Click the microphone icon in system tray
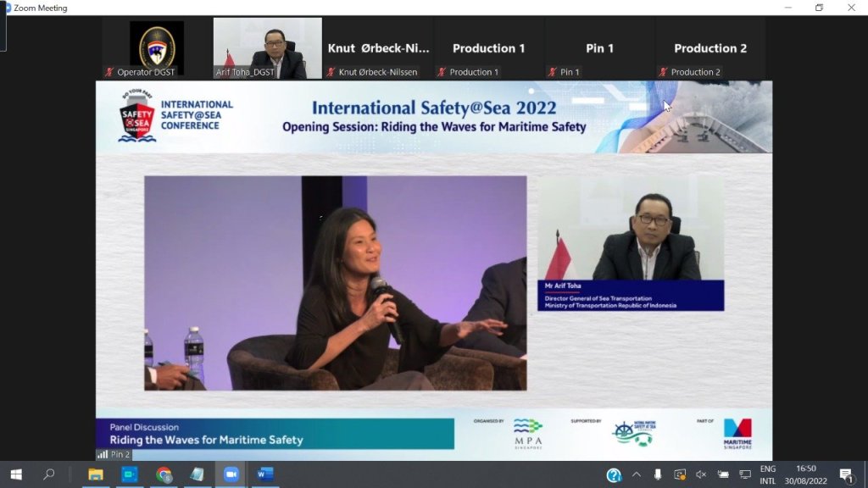 tap(658, 474)
